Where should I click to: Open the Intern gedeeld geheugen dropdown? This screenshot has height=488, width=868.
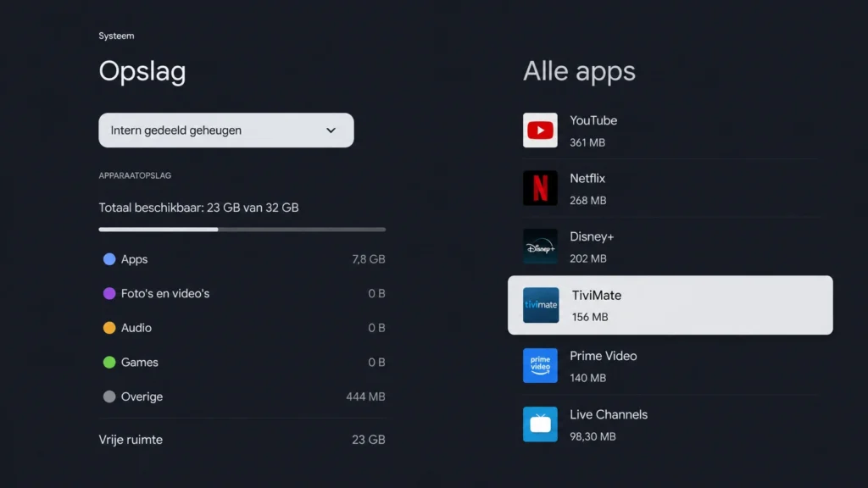pyautogui.click(x=225, y=130)
